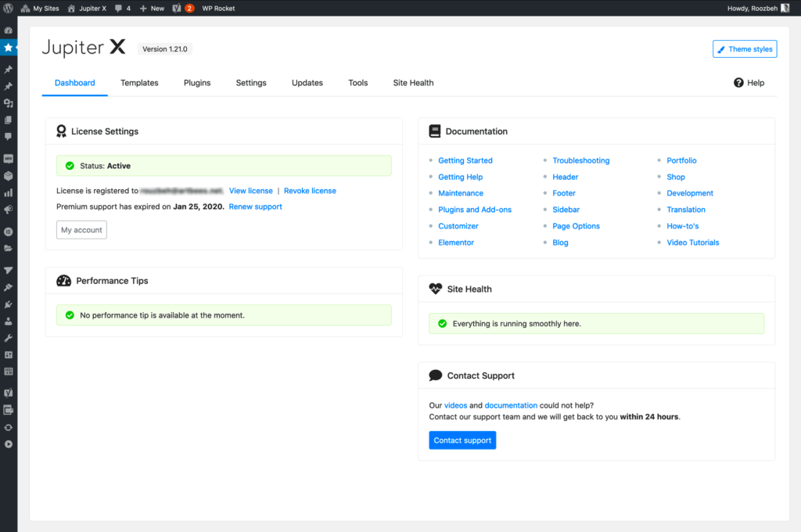Open the Analytics bar chart sidebar icon
Viewport: 801px width, 532px height.
[9, 192]
